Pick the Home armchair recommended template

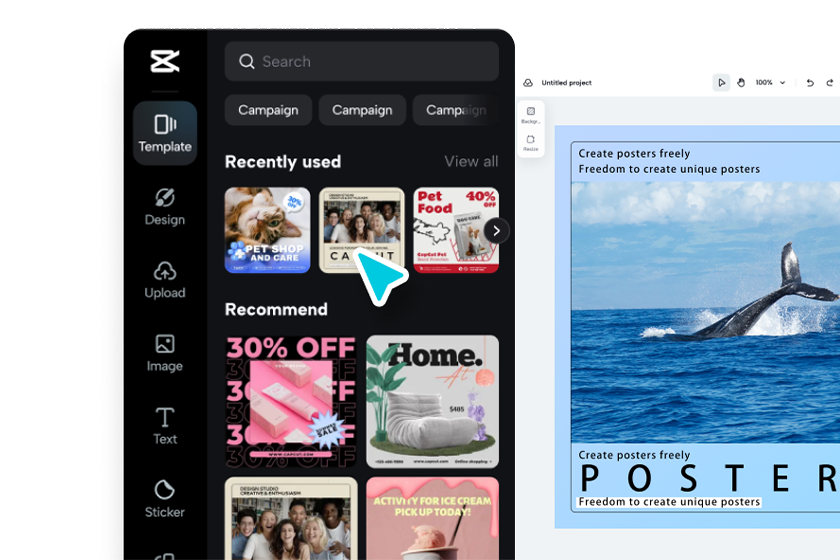[x=432, y=401]
